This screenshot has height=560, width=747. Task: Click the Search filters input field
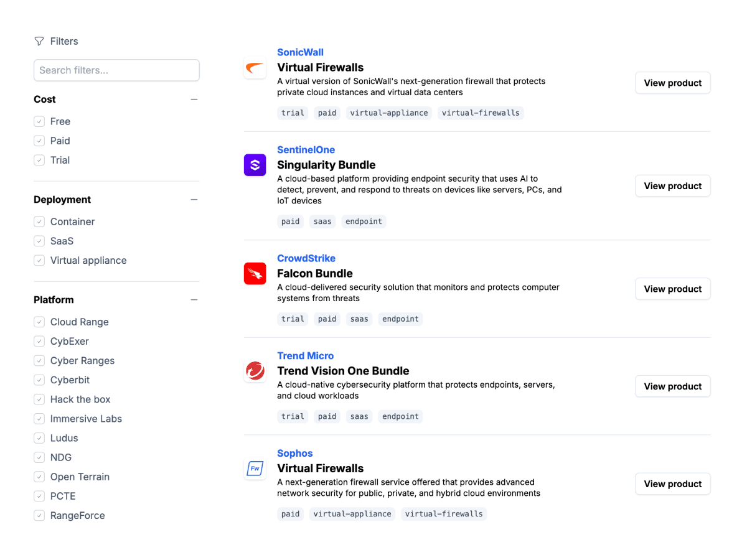[x=116, y=70]
